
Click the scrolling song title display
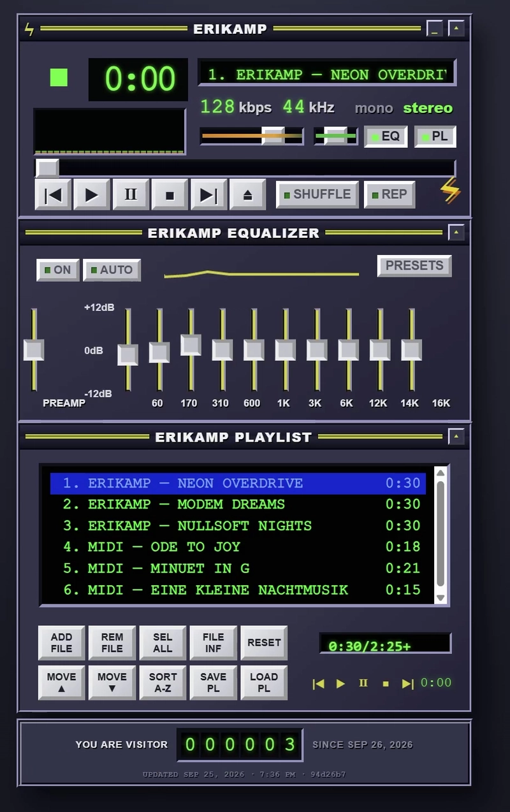(x=327, y=74)
